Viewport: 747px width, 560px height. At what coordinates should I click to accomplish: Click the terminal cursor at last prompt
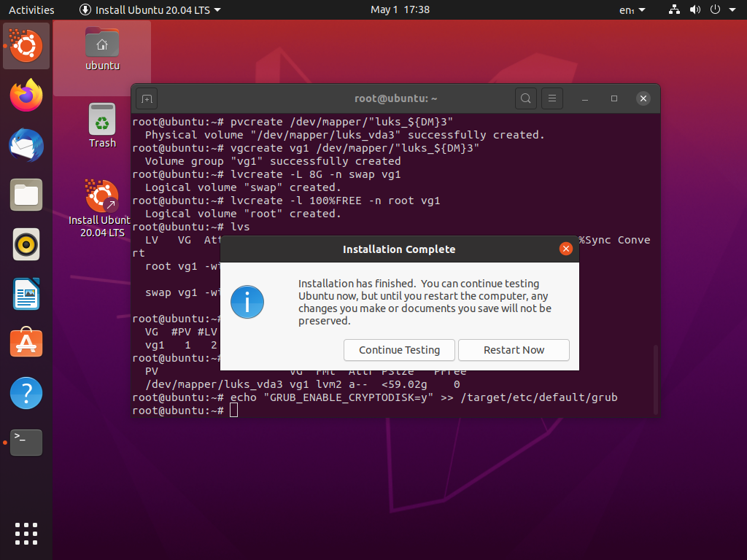coord(233,411)
